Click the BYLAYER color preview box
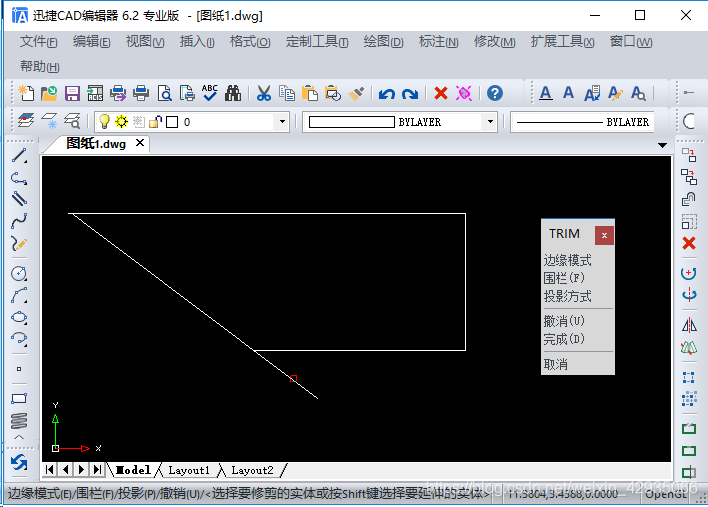The width and height of the screenshot is (708, 507). tap(351, 122)
